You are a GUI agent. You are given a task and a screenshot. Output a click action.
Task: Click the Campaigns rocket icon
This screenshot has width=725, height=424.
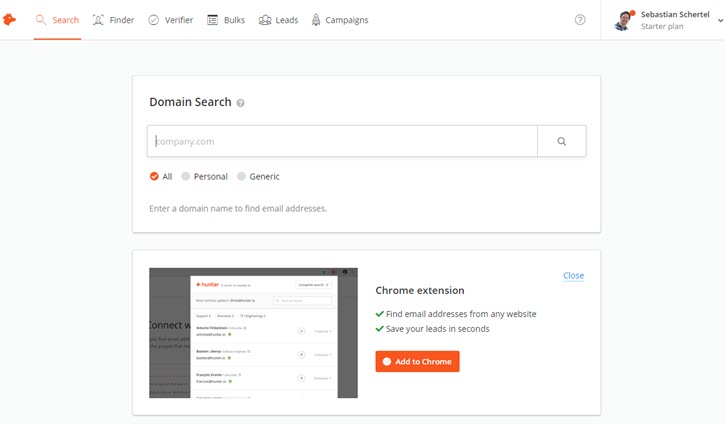tap(316, 20)
